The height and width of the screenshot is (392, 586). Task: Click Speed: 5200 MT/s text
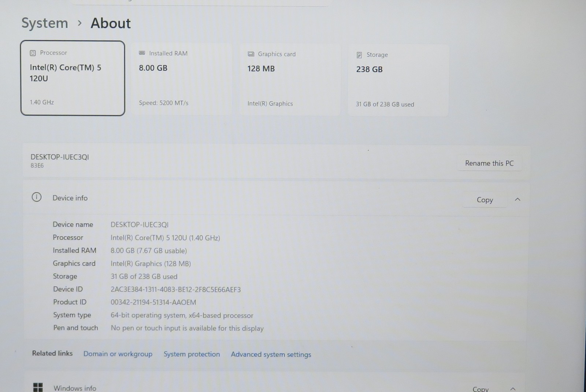click(164, 103)
